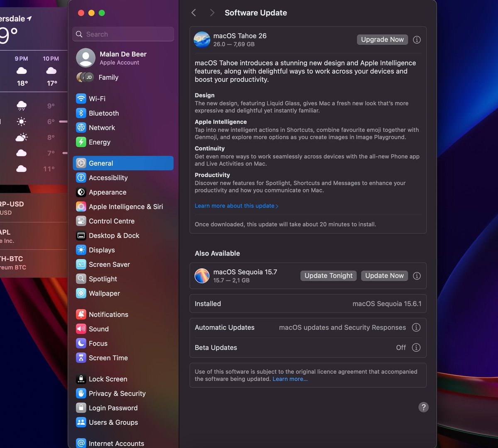Click the 26.0 — 7,69 GB size text
Viewport: 498px width, 448px height.
click(x=234, y=44)
